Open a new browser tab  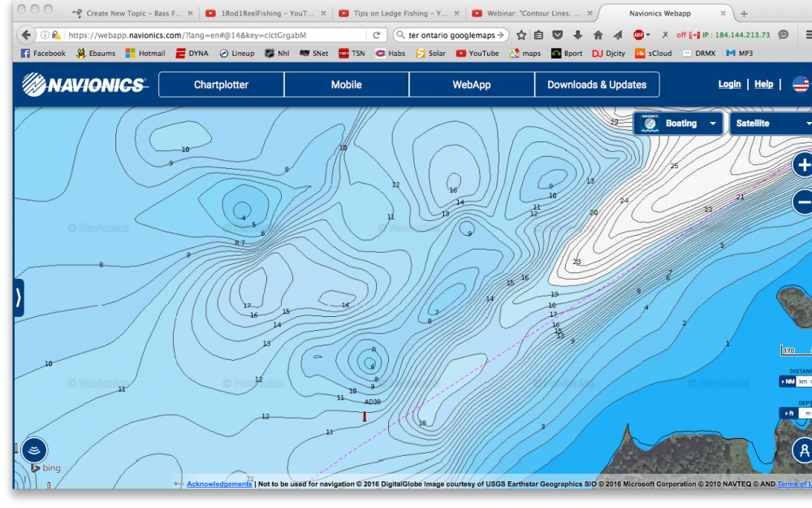coord(744,14)
